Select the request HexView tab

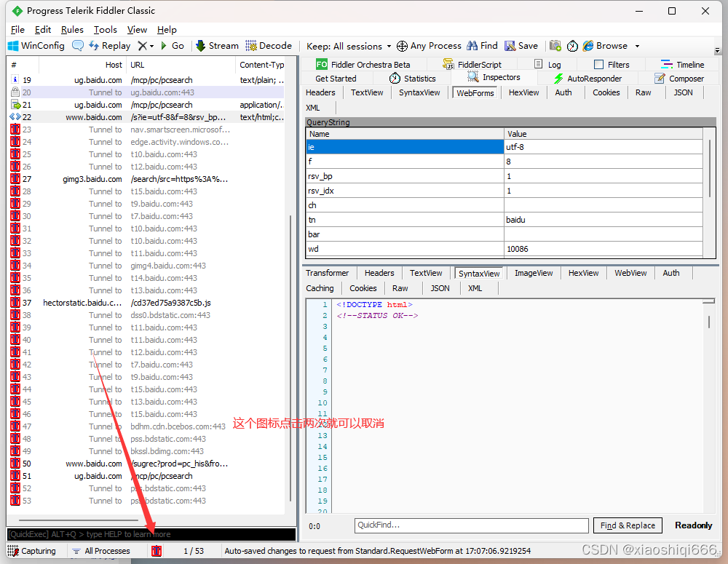[x=523, y=92]
